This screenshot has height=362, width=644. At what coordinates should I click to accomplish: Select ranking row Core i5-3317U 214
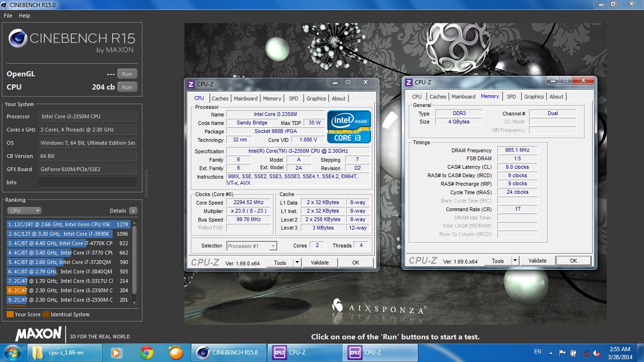[x=69, y=281]
